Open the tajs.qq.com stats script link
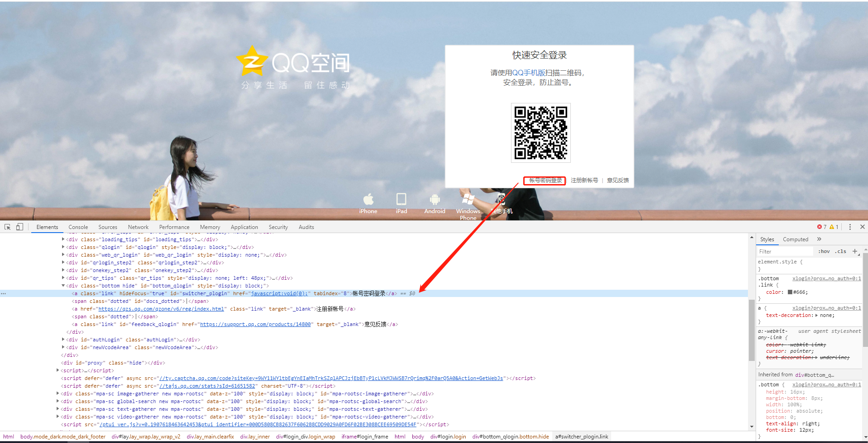Screen dimensions: 868x443 207,386
